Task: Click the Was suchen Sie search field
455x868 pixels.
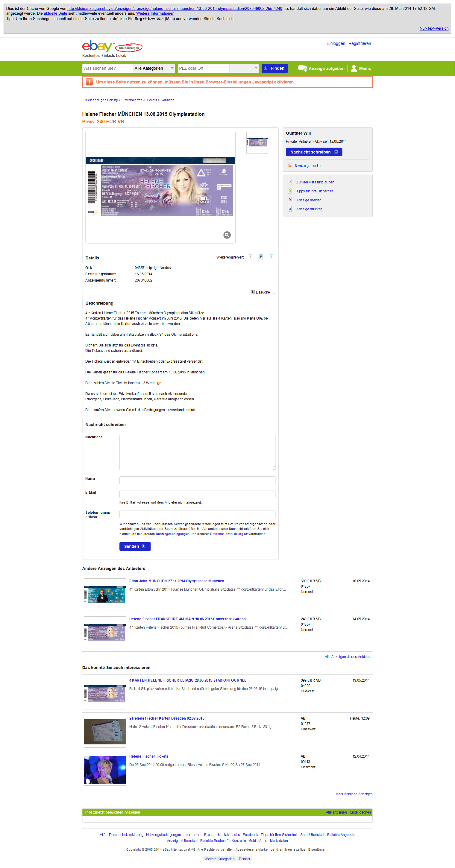Action: (108, 68)
